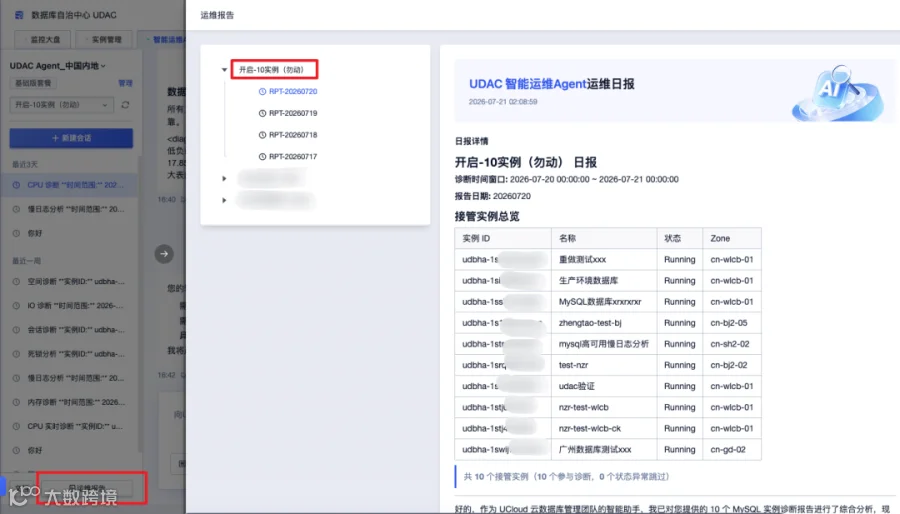Image resolution: width=900 pixels, height=514 pixels.
Task: Click clock icon next to RPT-20260719
Action: click(x=262, y=113)
